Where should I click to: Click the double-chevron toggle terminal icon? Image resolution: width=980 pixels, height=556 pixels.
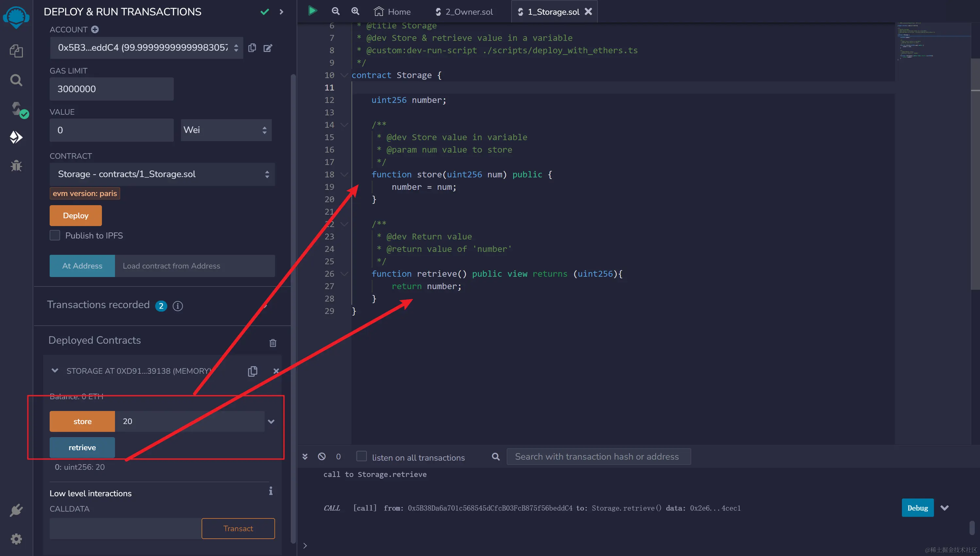305,456
